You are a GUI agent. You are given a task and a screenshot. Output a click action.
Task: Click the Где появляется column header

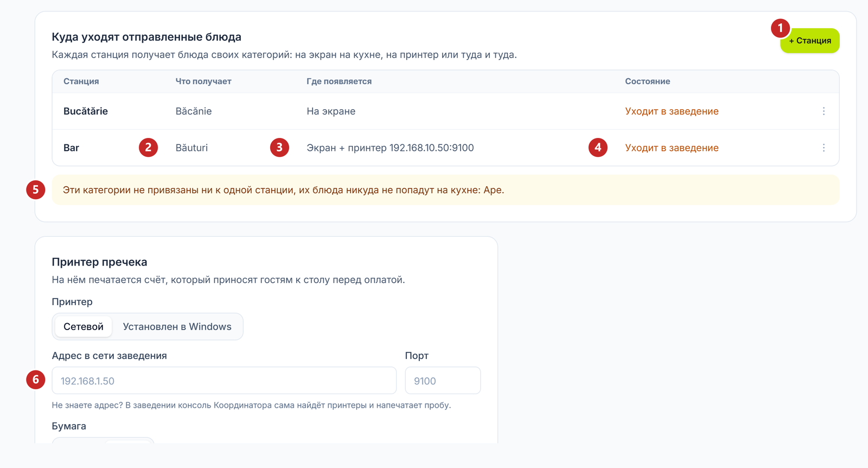tap(339, 81)
